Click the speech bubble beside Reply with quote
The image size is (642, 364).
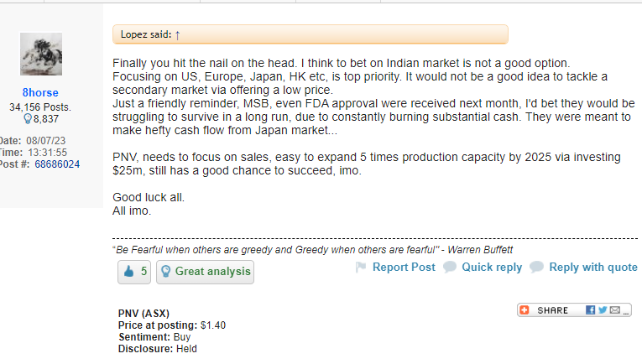536,267
